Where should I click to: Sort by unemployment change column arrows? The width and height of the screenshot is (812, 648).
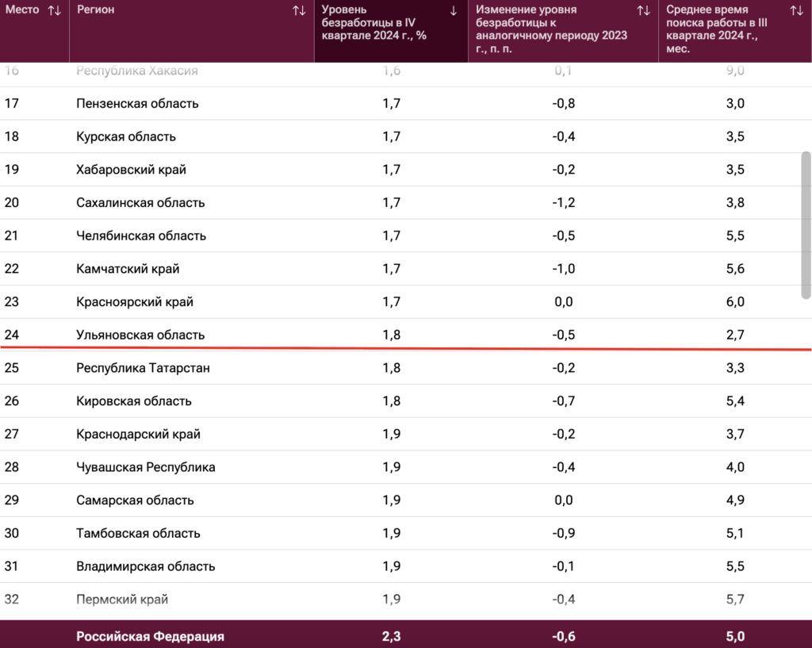click(643, 10)
